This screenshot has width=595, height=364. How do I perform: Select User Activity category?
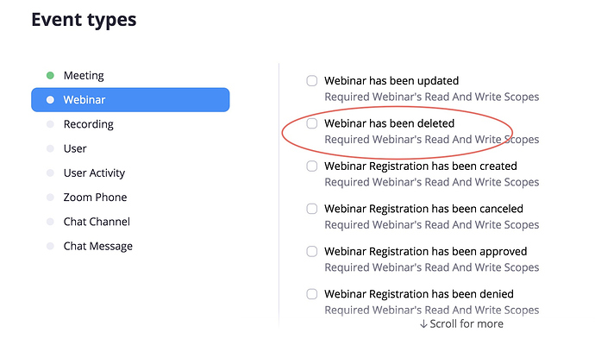pyautogui.click(x=94, y=173)
